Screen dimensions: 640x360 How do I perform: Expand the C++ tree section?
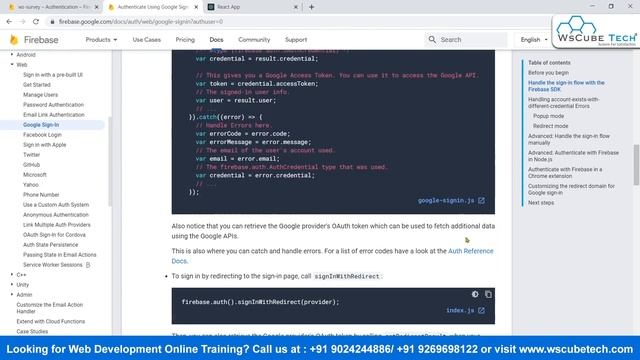[12, 275]
